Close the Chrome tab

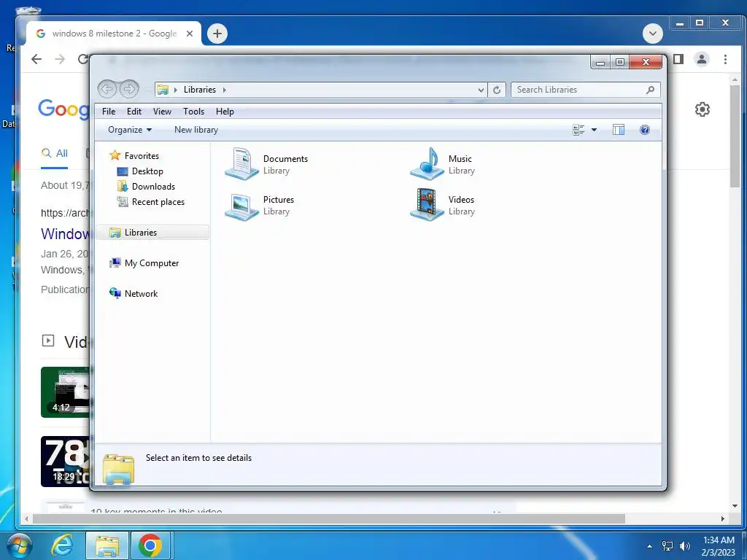click(190, 34)
